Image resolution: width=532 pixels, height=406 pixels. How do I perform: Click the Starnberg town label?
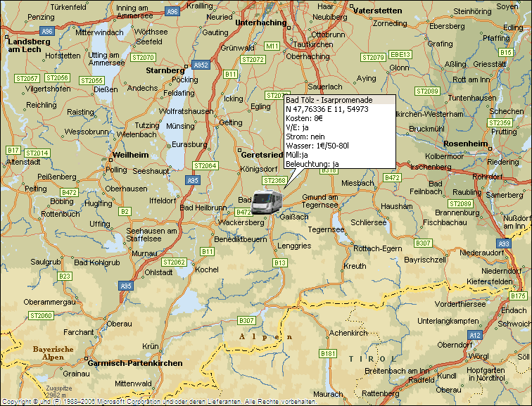(165, 71)
